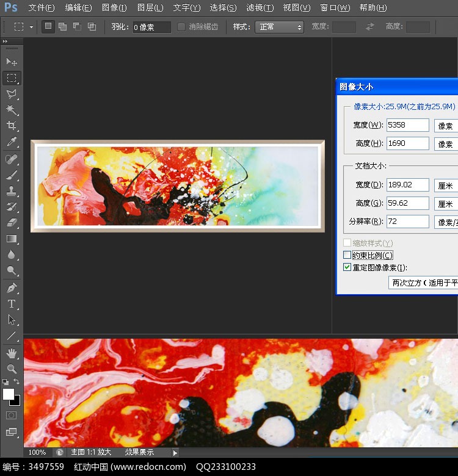Open document height unit dropdown 厘米
458x476 pixels.
[x=446, y=203]
